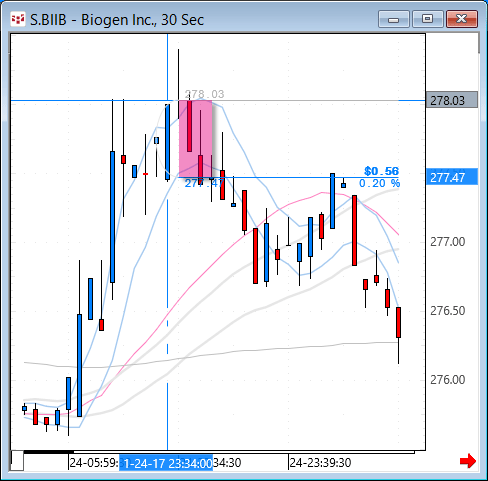Click the red scroll-right arrow

click(468, 461)
